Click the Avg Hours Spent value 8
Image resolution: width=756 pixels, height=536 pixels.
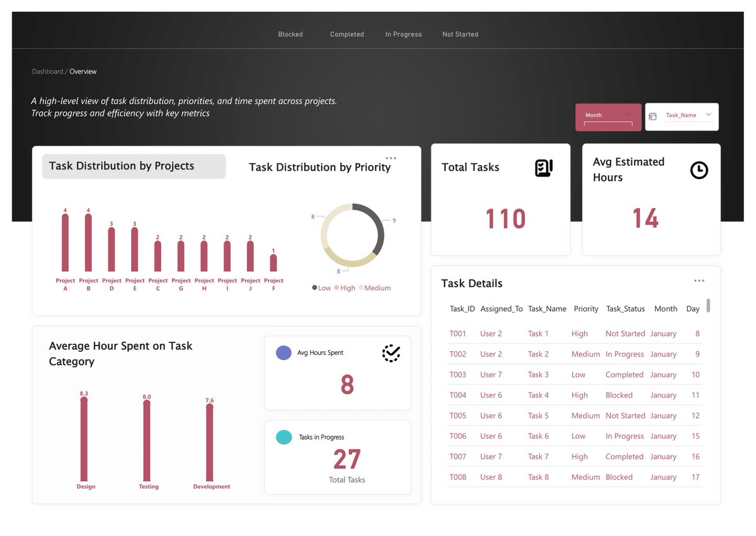click(347, 384)
